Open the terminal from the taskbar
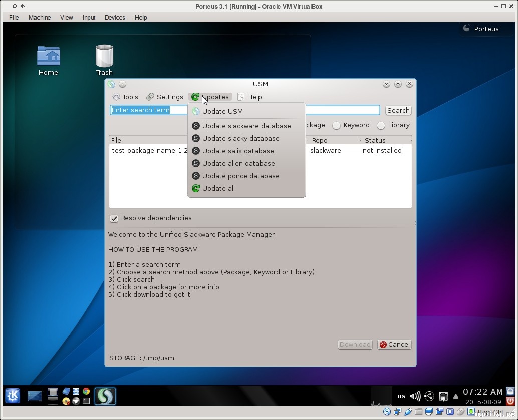 point(86,401)
